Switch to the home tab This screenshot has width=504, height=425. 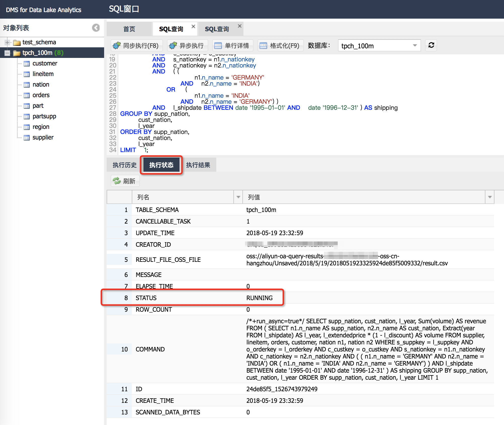(x=129, y=29)
